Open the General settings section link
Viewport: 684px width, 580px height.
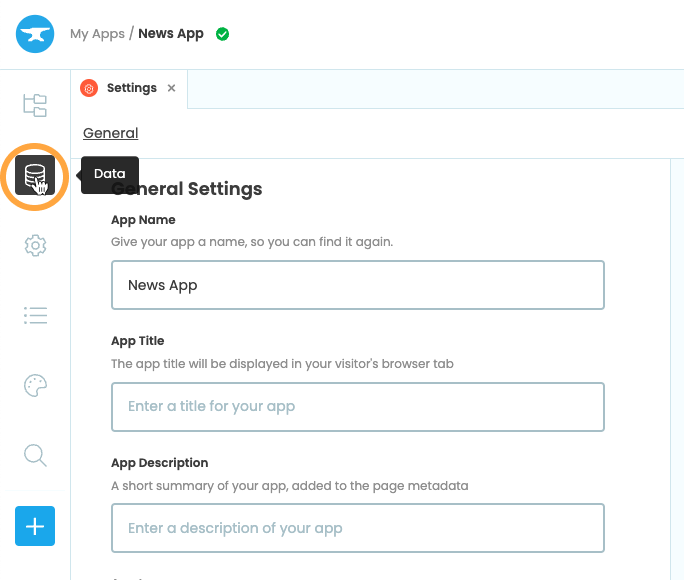[111, 133]
